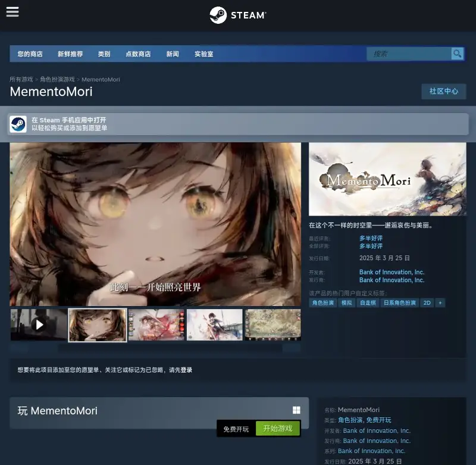Select the character with spear thumbnail
This screenshot has width=476, height=465.
coord(215,324)
